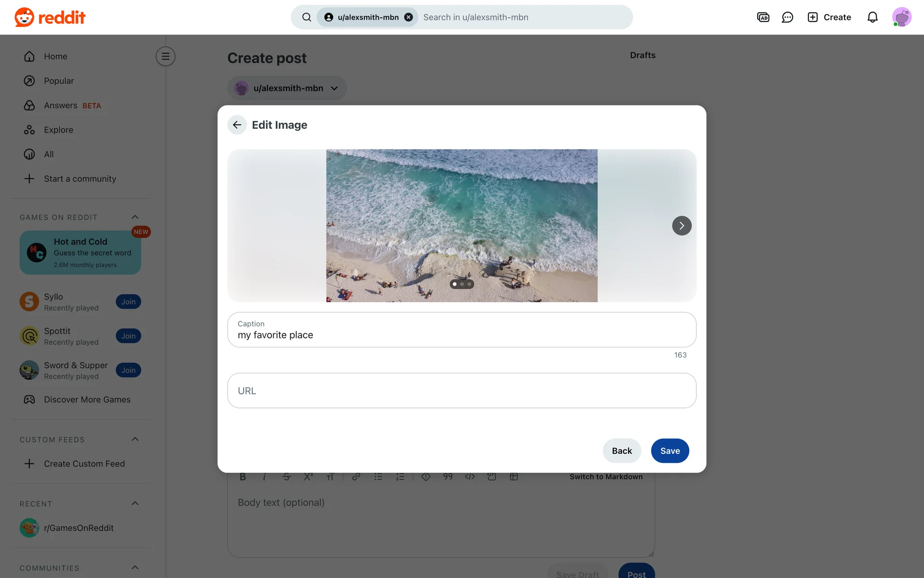Collapse the Custom Feeds section
Image resolution: width=924 pixels, height=578 pixels.
pos(135,439)
